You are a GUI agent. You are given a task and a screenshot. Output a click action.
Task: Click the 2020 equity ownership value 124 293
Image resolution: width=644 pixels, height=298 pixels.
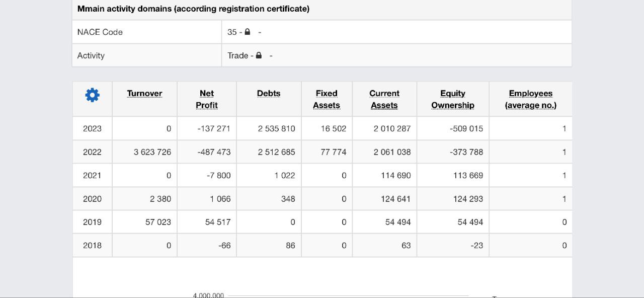click(468, 199)
